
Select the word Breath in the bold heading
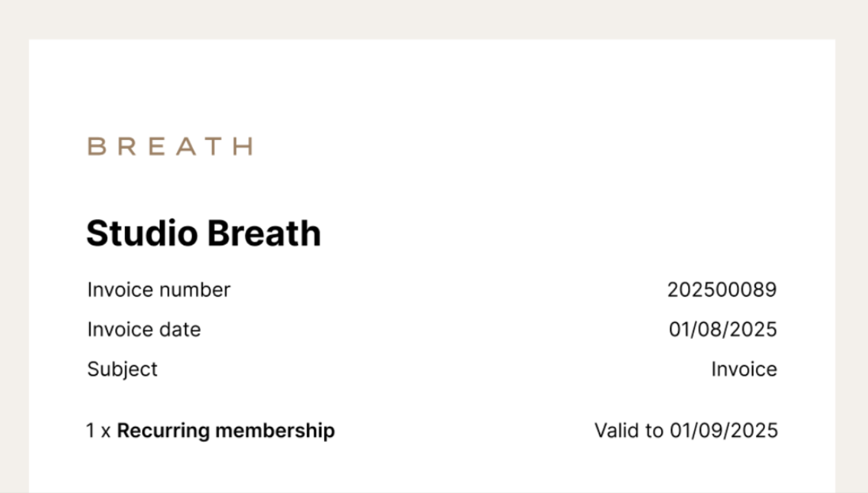click(x=264, y=233)
